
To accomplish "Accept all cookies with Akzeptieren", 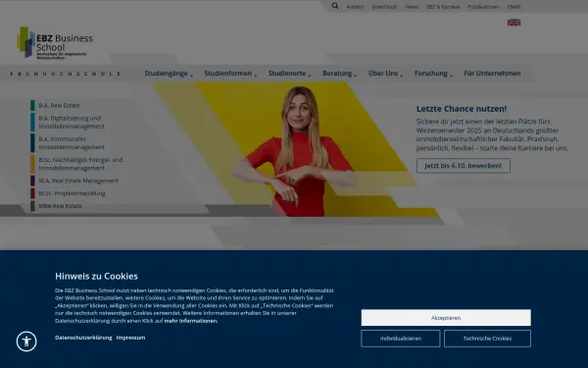I will coord(446,318).
